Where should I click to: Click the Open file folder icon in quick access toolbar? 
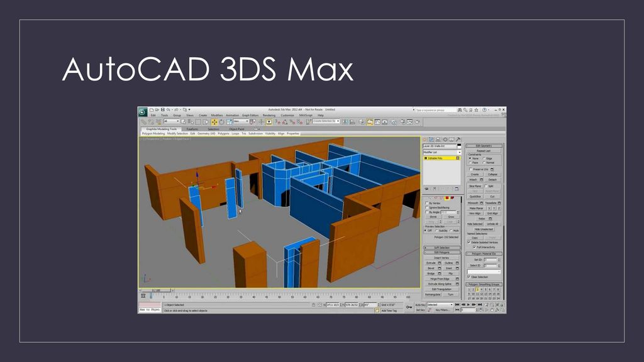click(157, 109)
